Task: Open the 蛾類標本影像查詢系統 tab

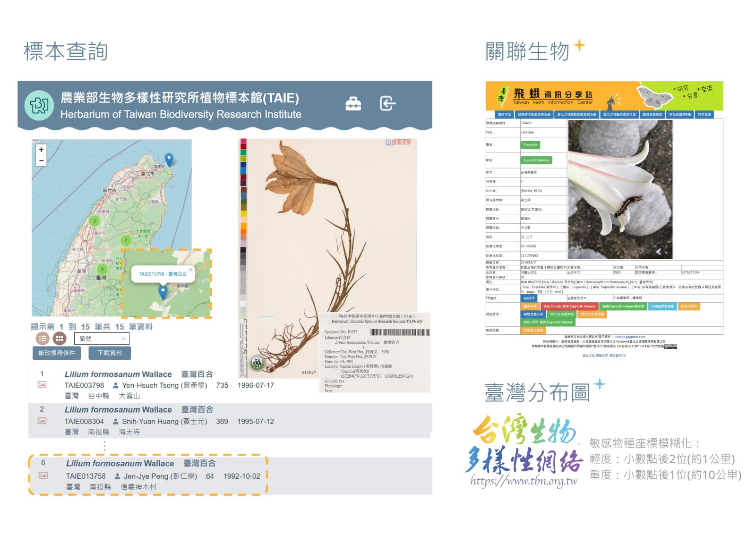Action: tap(534, 114)
